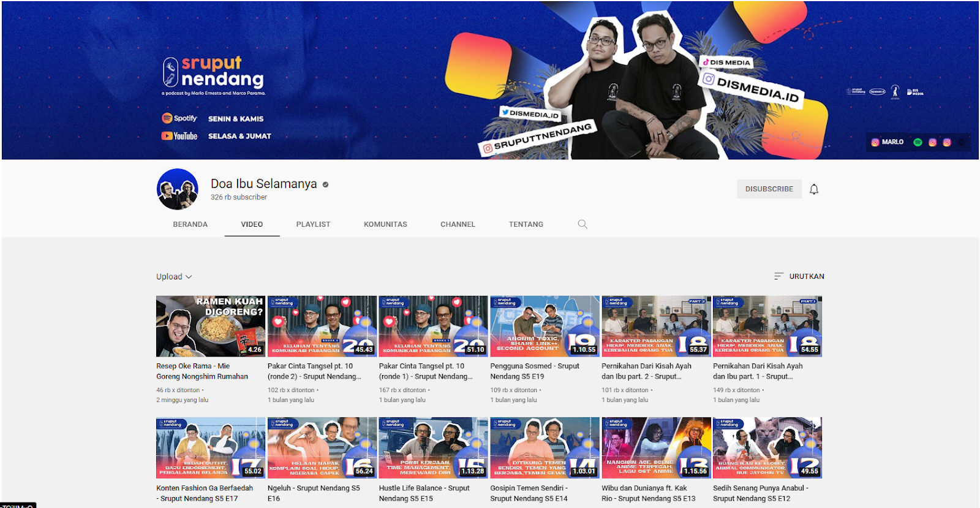This screenshot has height=508, width=980.
Task: Play the episode 14 thumbnail with 1.03.01 duration
Action: coord(545,448)
